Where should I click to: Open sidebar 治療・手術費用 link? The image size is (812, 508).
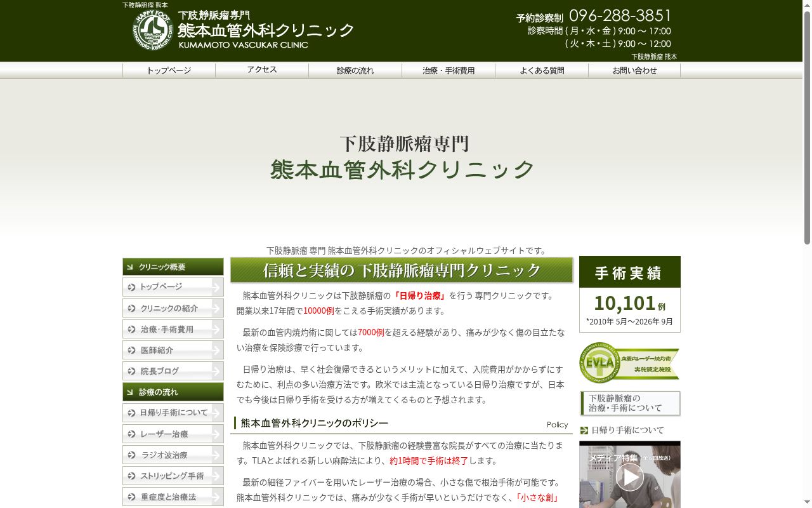point(173,329)
